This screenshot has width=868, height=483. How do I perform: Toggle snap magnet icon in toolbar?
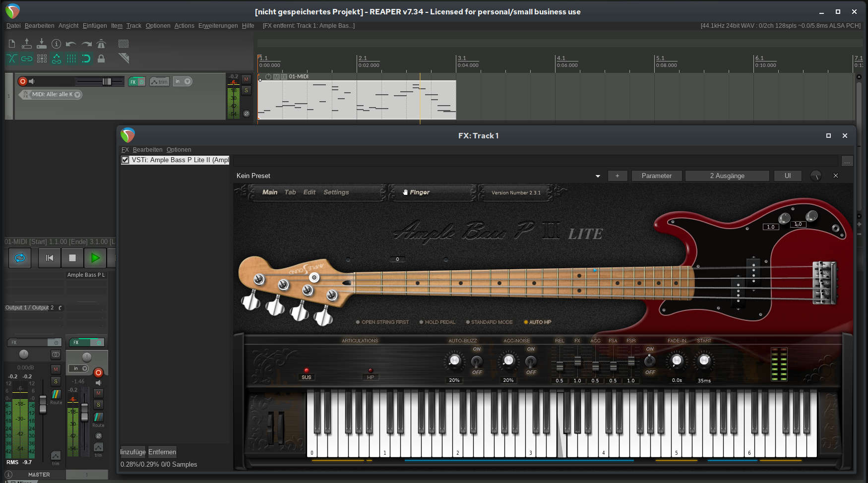click(86, 59)
